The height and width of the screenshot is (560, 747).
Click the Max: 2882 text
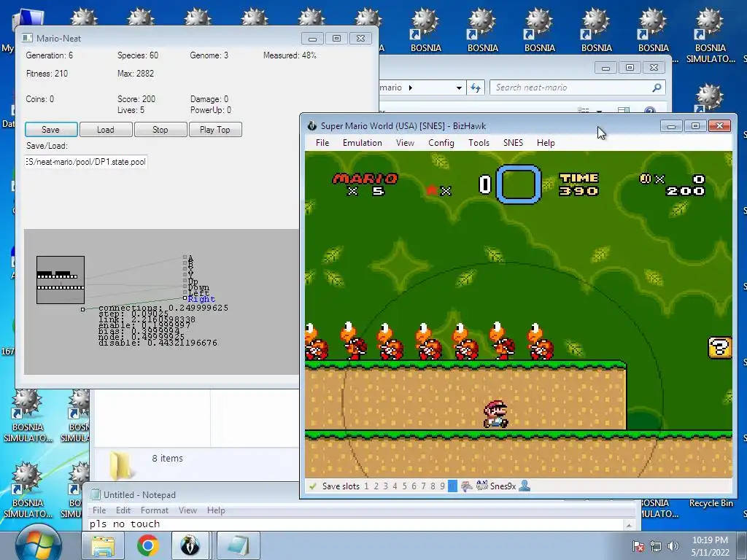point(136,74)
